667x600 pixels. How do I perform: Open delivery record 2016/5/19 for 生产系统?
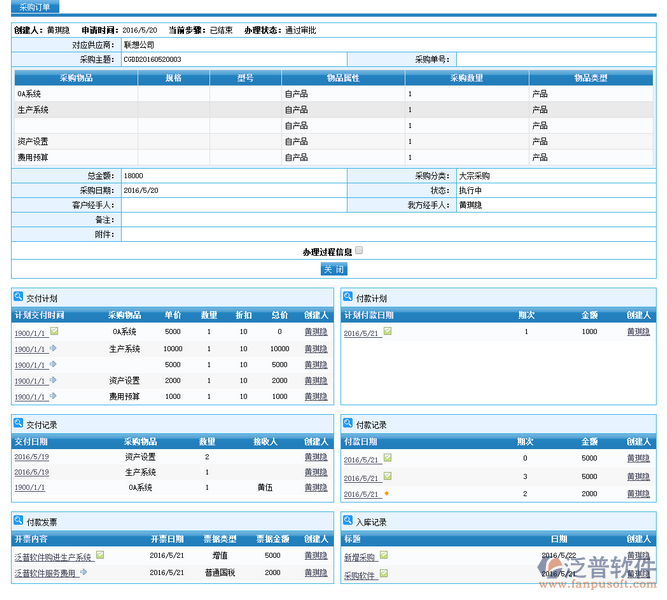[x=31, y=472]
